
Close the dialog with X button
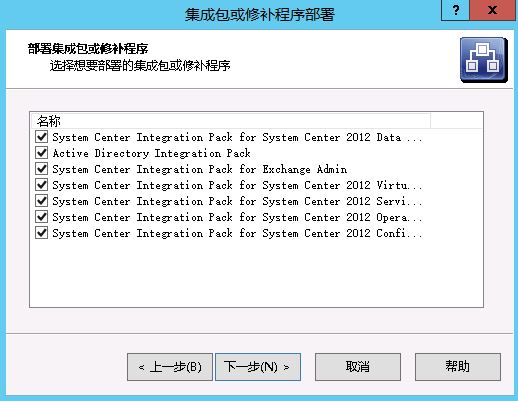[492, 10]
